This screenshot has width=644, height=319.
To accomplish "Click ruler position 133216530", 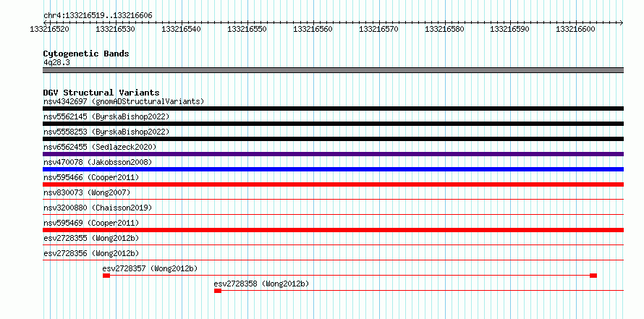I will [x=115, y=29].
